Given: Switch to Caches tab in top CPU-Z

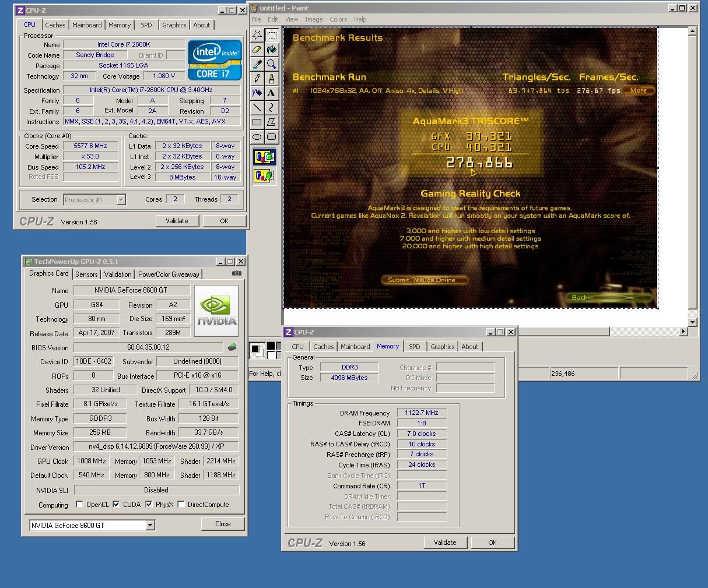Looking at the screenshot, I should pyautogui.click(x=55, y=25).
